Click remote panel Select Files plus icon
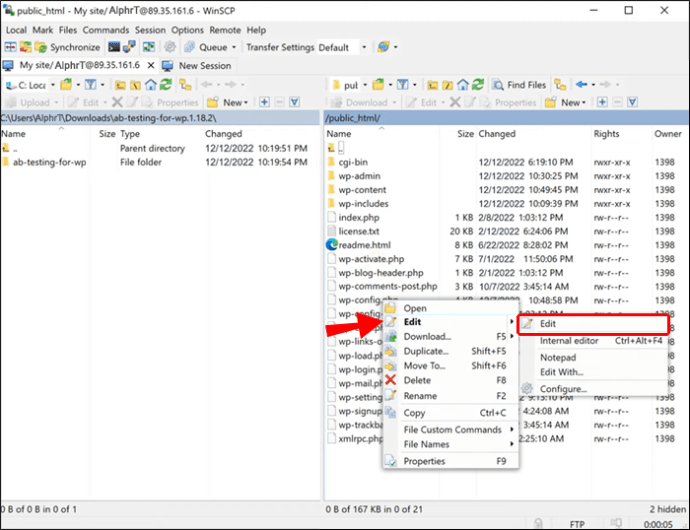Viewport: 690px width, 530px height. click(x=602, y=103)
